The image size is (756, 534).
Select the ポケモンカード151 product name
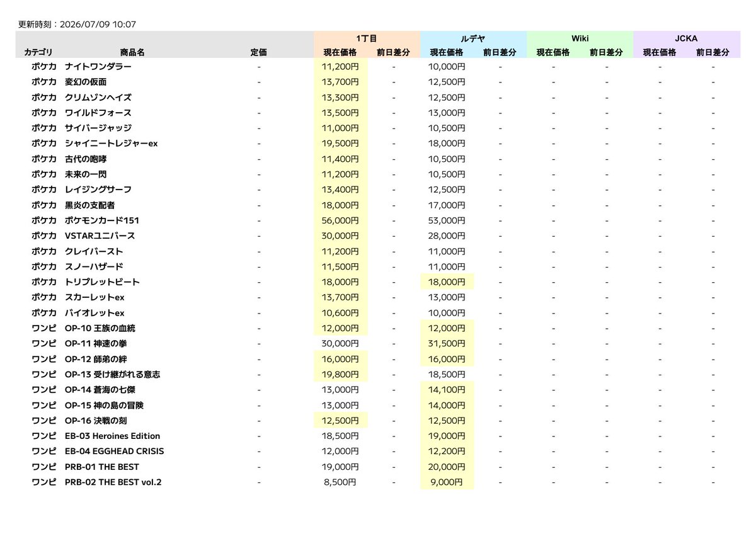(x=102, y=220)
